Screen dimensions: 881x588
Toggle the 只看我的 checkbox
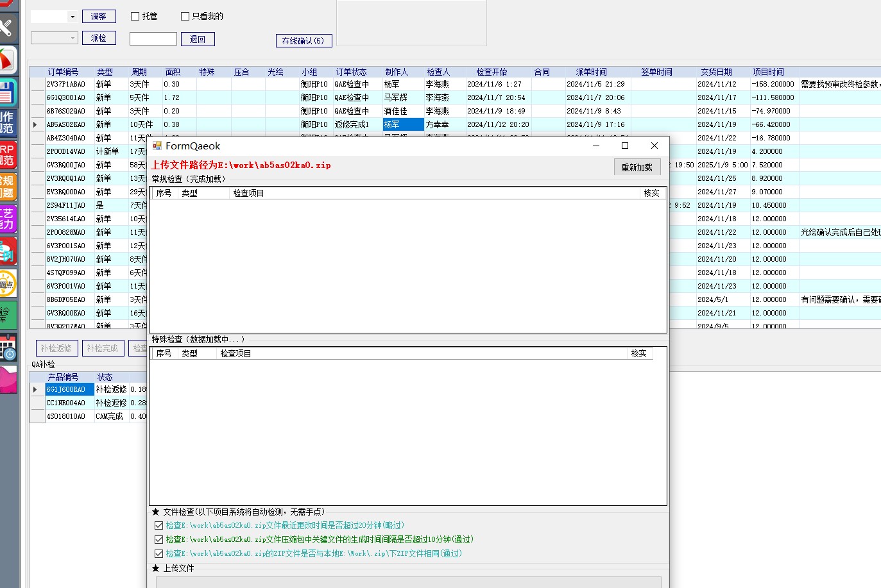(185, 16)
